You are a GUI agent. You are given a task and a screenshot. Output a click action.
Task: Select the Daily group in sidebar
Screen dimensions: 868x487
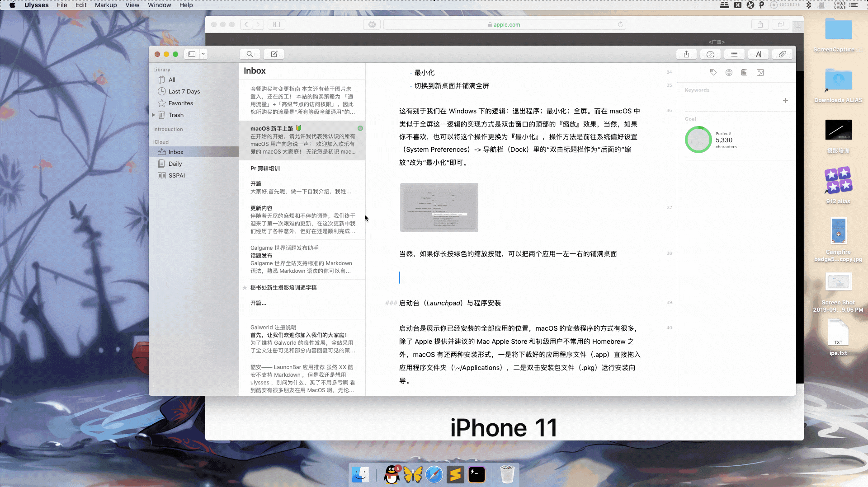tap(194, 164)
